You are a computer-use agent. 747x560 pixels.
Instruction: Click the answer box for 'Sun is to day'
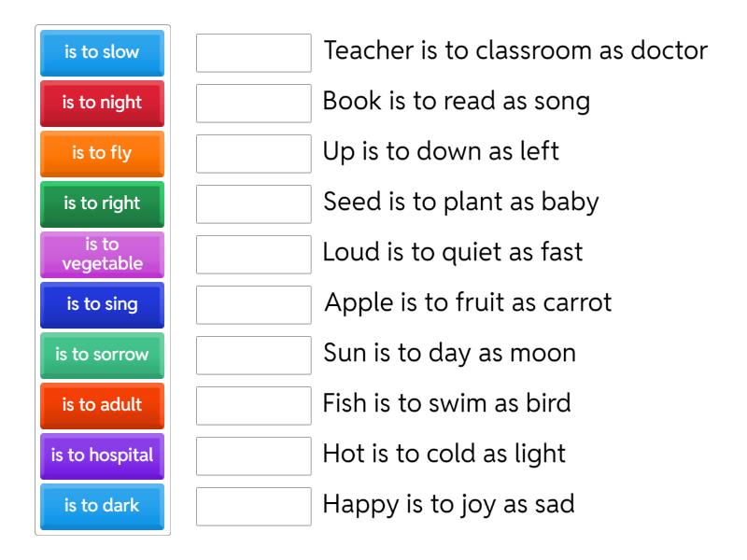point(254,356)
